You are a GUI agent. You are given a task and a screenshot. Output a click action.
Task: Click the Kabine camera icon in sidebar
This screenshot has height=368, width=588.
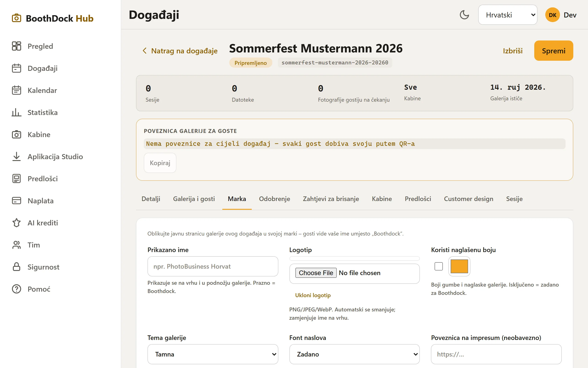17,134
